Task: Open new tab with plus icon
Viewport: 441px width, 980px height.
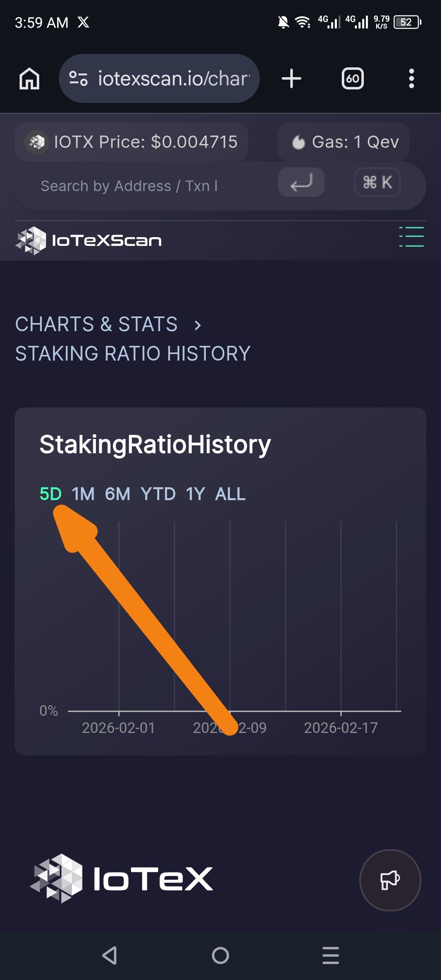Action: tap(292, 78)
